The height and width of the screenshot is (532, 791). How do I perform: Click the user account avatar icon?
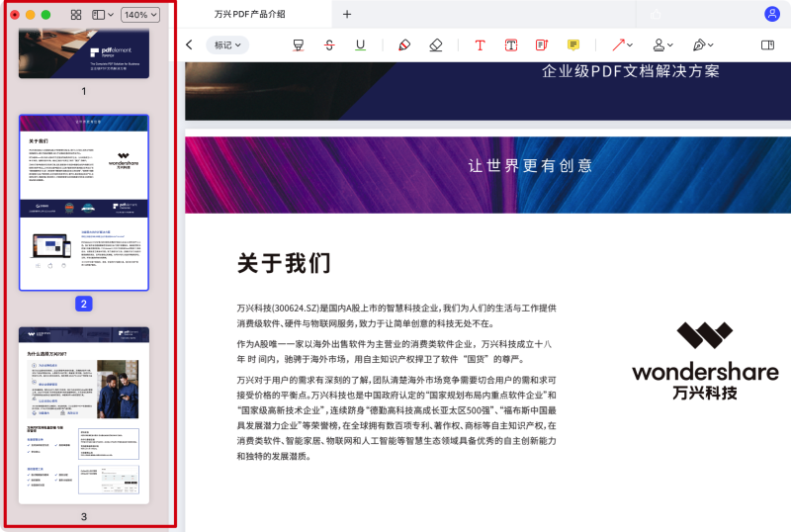point(772,14)
